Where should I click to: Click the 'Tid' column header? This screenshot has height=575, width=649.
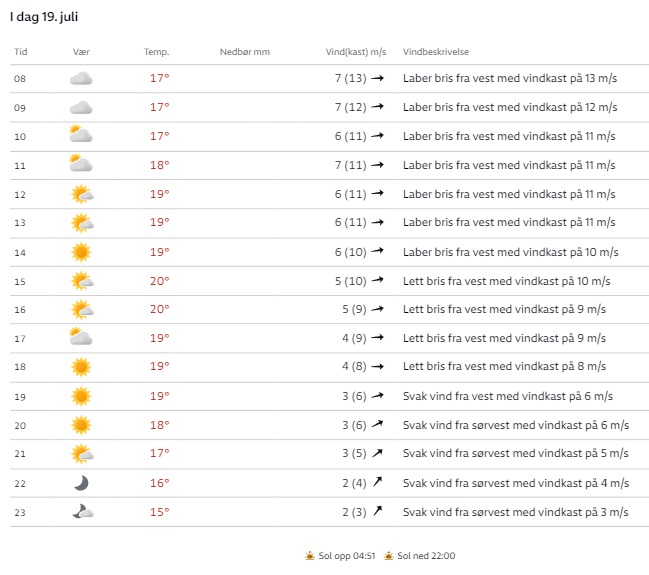[20, 52]
